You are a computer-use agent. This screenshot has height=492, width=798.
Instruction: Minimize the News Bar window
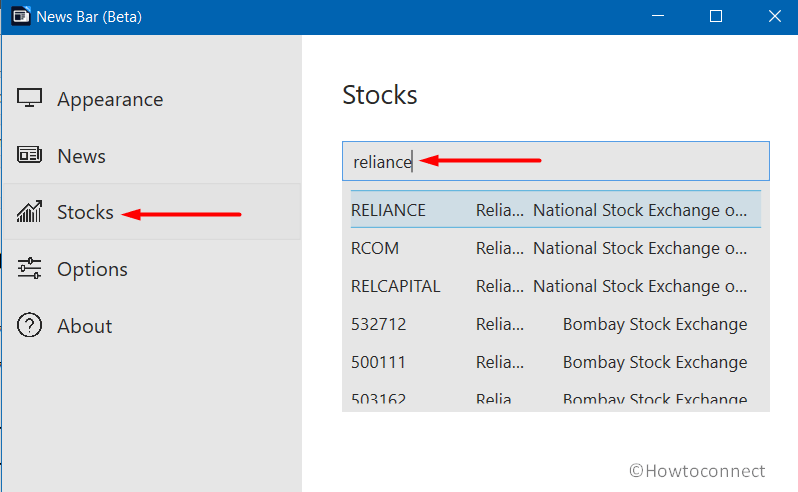[658, 16]
